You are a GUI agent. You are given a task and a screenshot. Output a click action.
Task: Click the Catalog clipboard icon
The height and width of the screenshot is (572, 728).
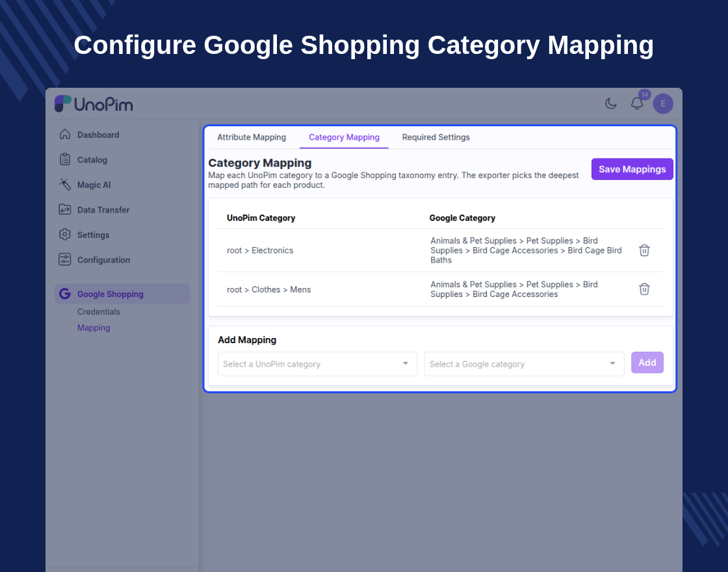coord(65,159)
